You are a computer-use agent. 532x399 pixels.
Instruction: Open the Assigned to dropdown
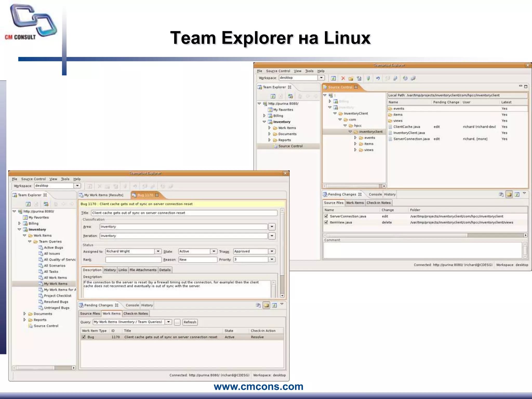[x=158, y=251]
